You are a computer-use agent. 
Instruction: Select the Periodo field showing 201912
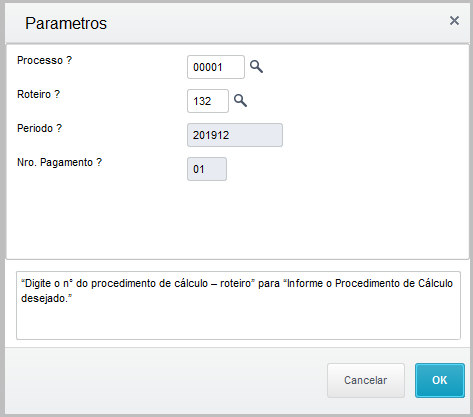[235, 135]
